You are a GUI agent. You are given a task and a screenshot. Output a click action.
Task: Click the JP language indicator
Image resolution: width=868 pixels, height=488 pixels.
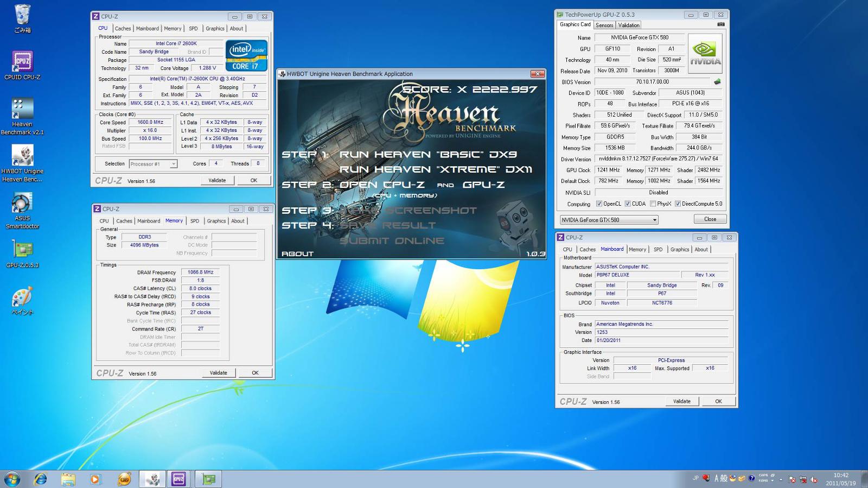pyautogui.click(x=695, y=478)
